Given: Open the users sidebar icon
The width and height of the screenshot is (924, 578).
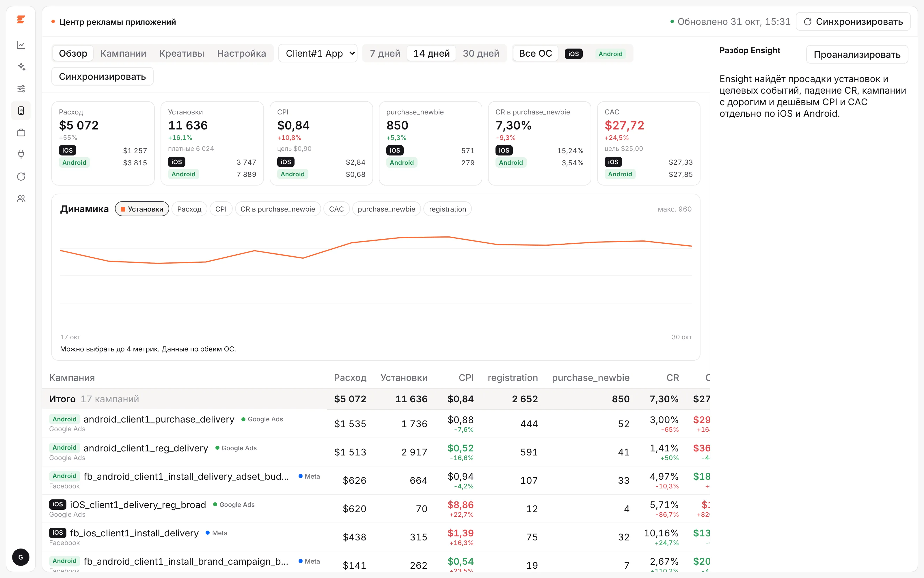Looking at the screenshot, I should 21,199.
